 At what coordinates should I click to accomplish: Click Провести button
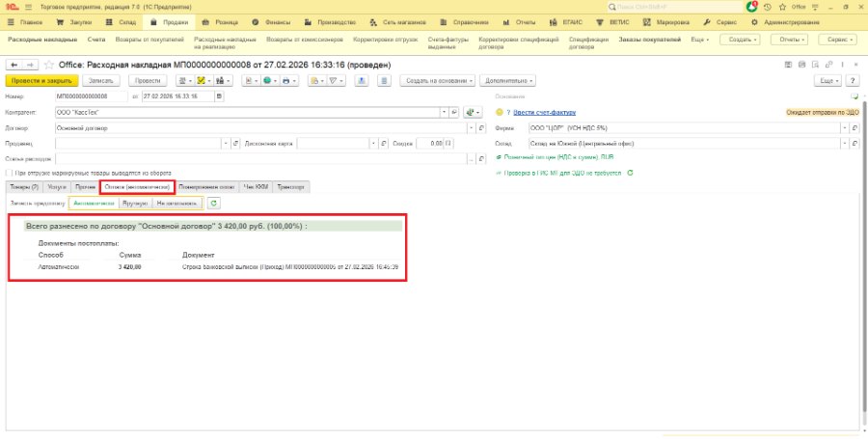click(x=148, y=81)
